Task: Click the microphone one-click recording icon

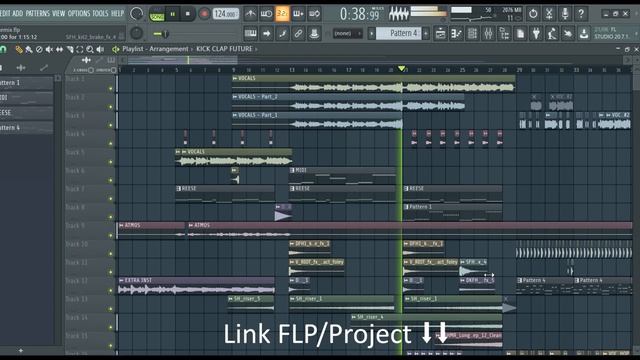Action: point(565,13)
